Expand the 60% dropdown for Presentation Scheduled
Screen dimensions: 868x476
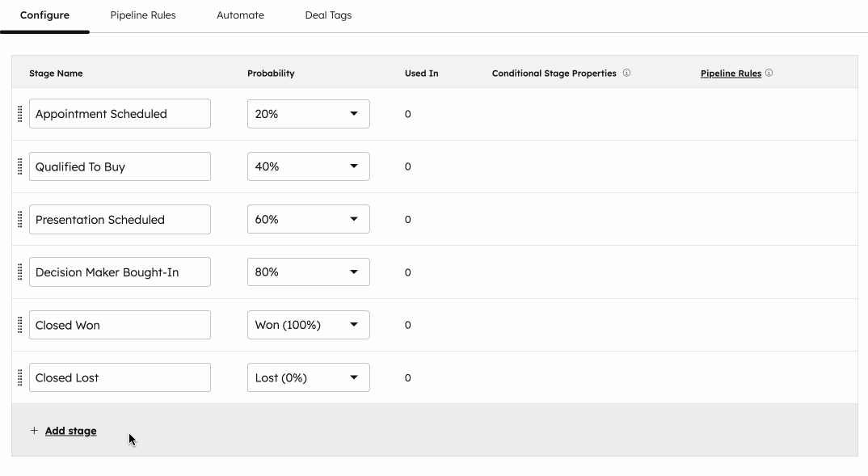[308, 219]
